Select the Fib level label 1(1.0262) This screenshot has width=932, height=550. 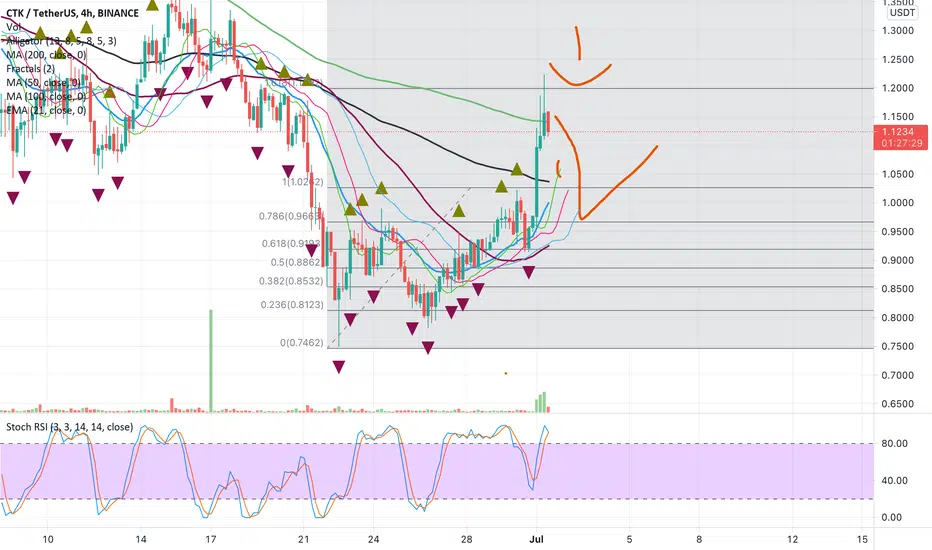tap(303, 182)
